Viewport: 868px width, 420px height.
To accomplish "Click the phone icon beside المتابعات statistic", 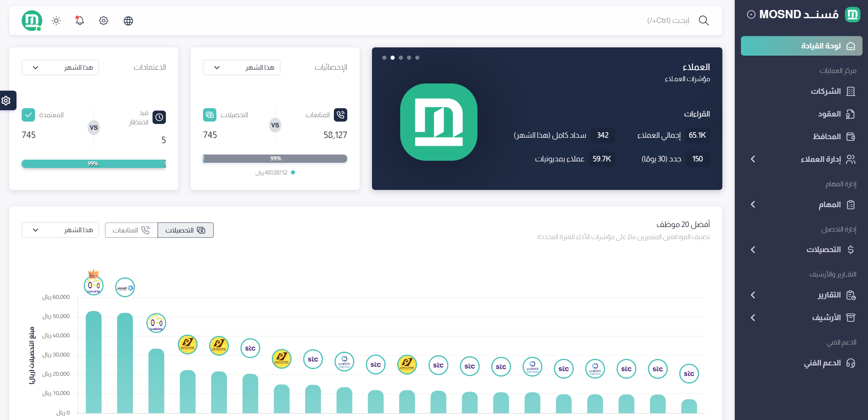I will click(340, 115).
